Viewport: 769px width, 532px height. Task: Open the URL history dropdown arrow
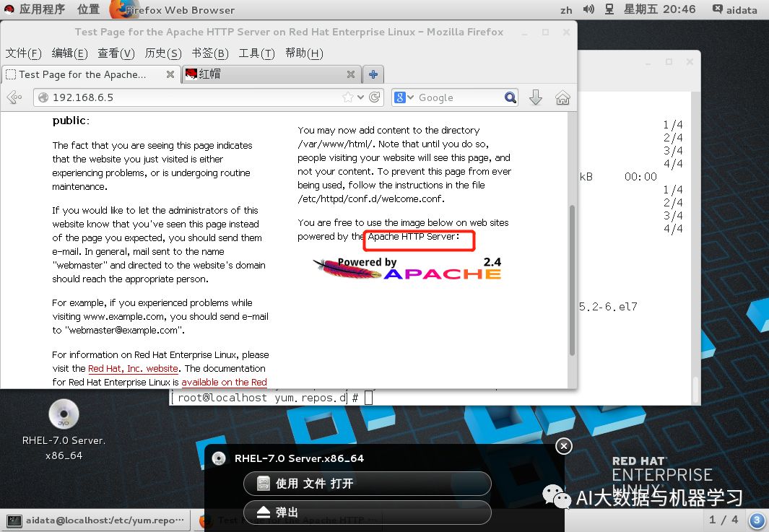point(360,97)
